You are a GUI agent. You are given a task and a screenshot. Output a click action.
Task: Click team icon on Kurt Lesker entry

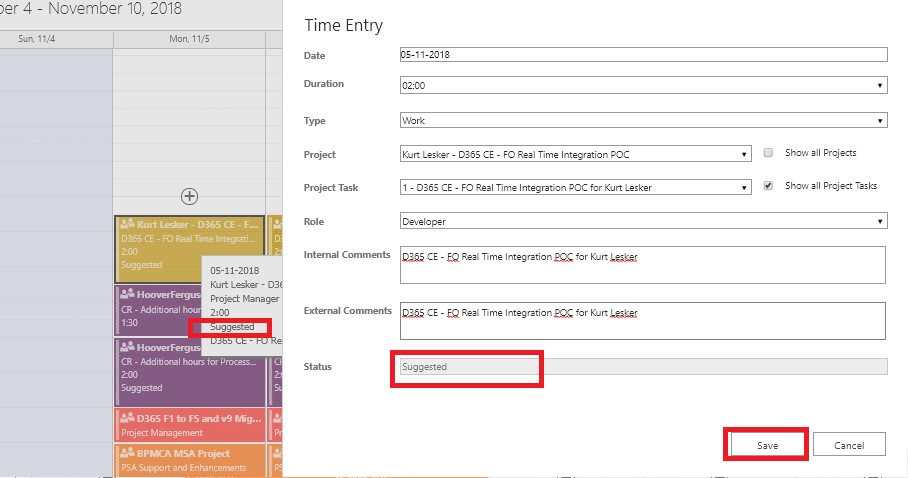[x=128, y=225]
